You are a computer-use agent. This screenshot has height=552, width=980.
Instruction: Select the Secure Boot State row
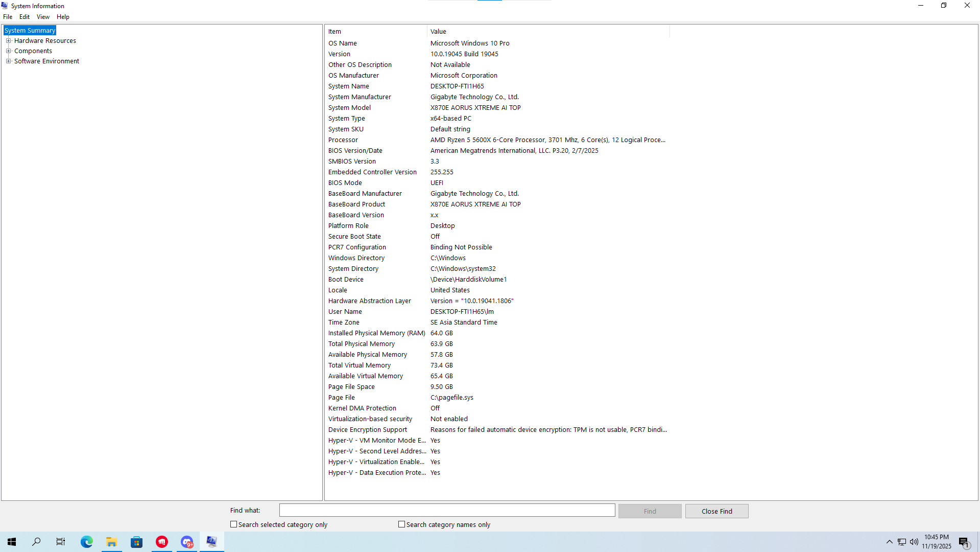[x=497, y=237]
